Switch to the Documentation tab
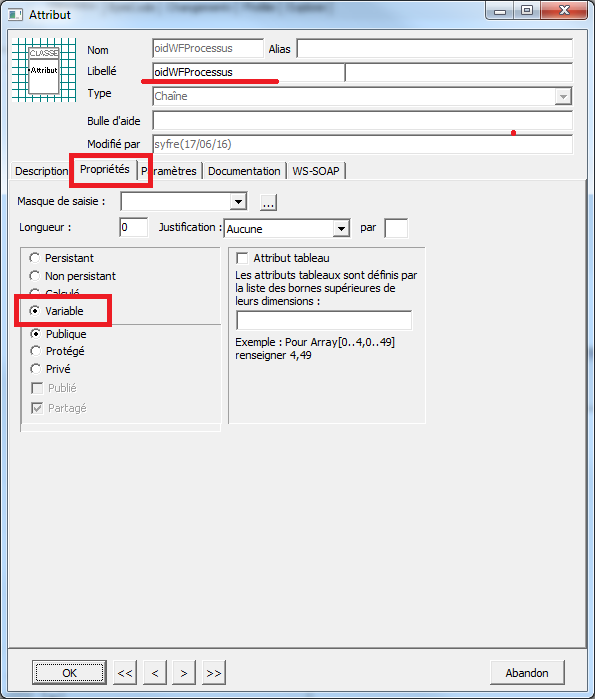Image resolution: width=595 pixels, height=699 pixels. click(x=244, y=171)
